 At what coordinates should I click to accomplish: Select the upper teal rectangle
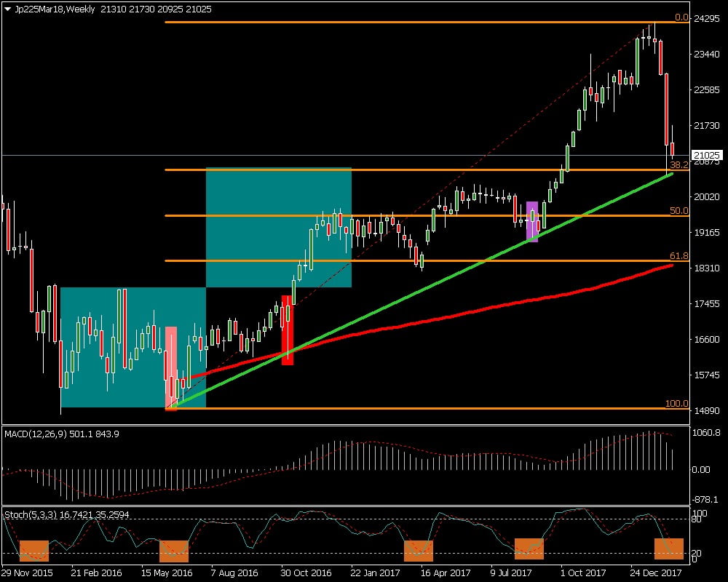tap(279, 227)
